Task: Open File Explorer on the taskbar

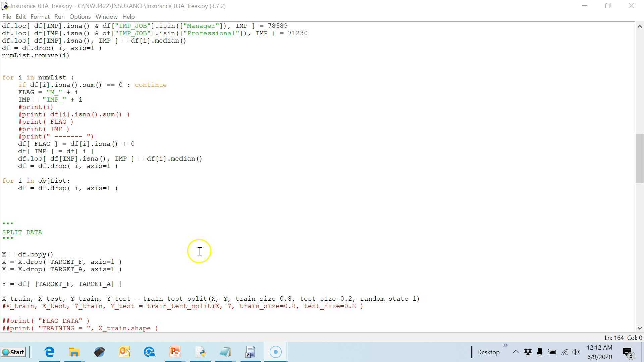Action: coord(74,352)
